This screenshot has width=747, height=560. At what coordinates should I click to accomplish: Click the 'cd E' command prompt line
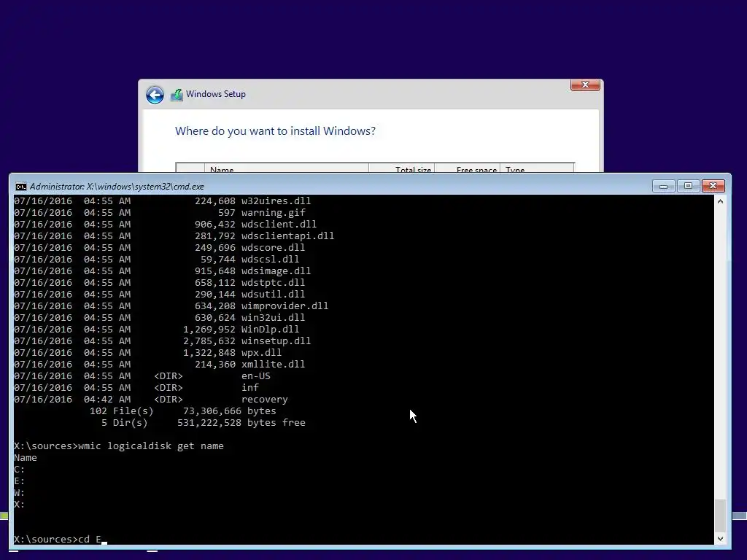(x=58, y=540)
